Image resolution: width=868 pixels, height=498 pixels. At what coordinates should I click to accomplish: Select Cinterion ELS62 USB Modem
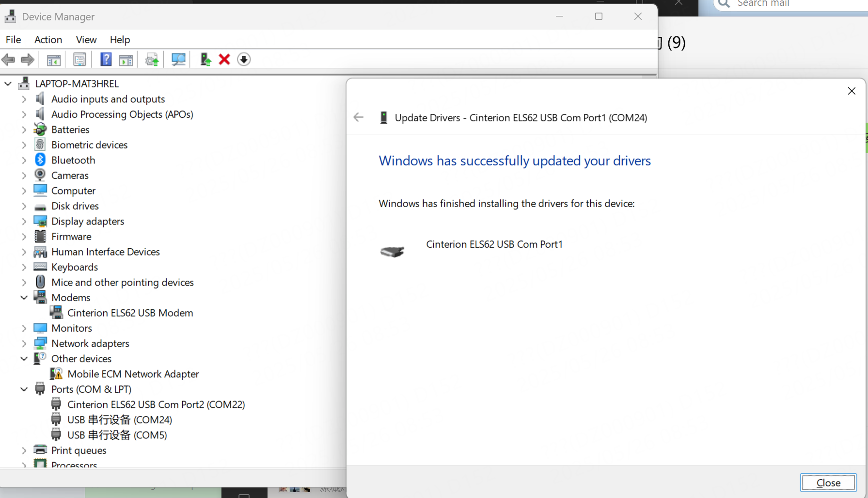coord(130,313)
